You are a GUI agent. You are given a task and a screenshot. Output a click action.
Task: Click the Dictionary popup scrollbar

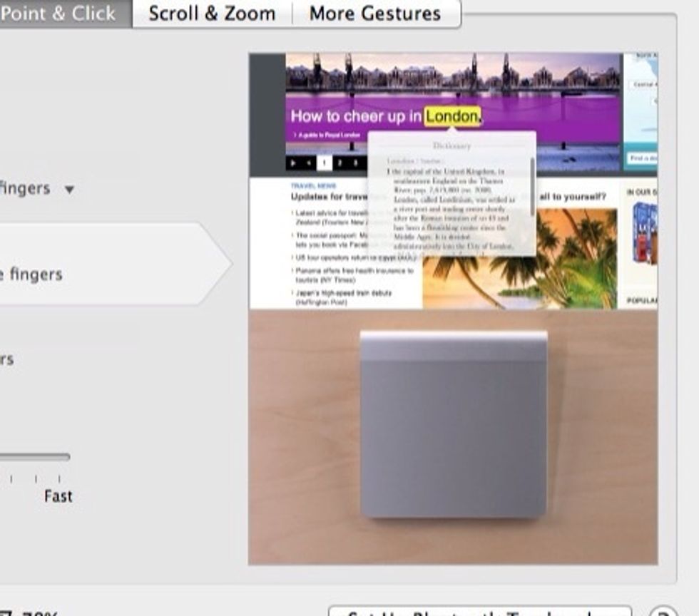point(532,187)
